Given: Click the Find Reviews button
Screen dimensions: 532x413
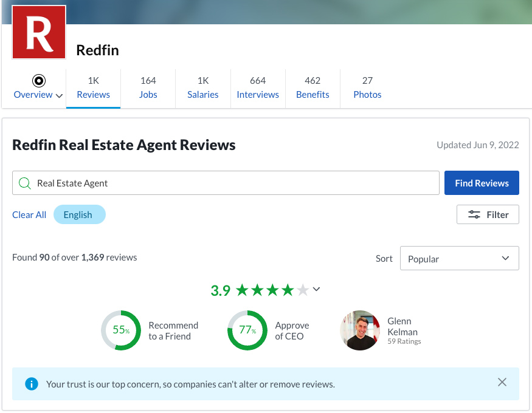Looking at the screenshot, I should [x=482, y=183].
